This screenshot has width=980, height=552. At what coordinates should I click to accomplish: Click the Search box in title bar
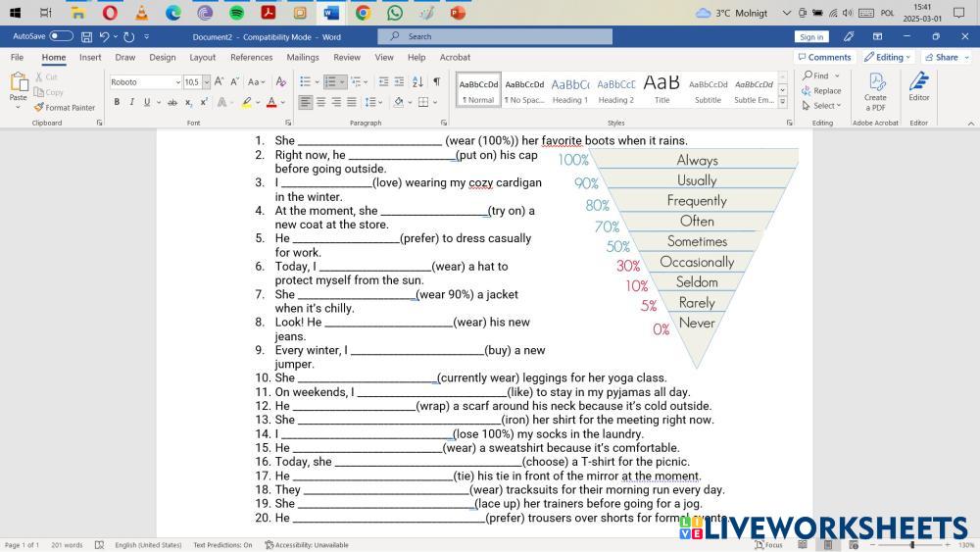click(495, 36)
